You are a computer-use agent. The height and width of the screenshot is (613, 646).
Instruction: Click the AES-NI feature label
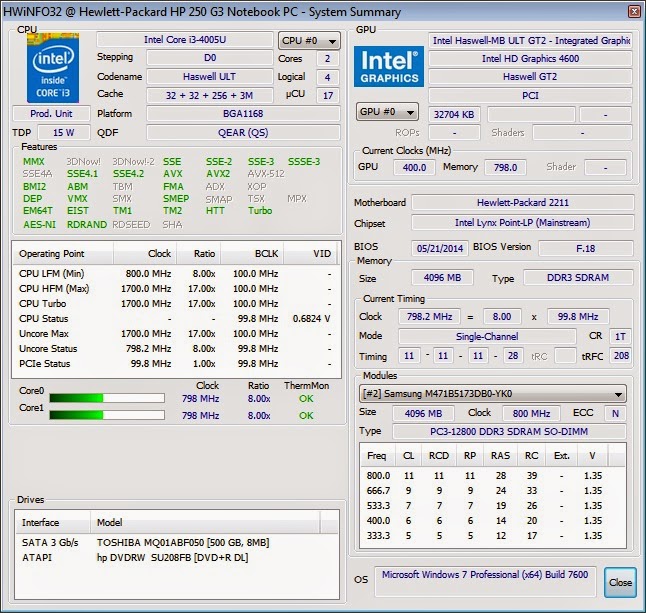pyautogui.click(x=39, y=225)
